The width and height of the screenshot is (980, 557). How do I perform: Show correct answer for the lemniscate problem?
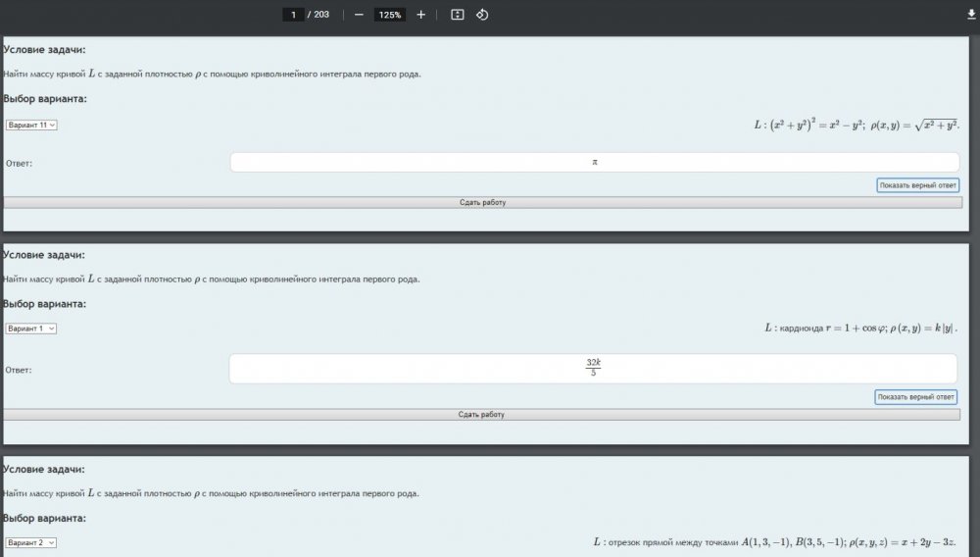coord(917,185)
